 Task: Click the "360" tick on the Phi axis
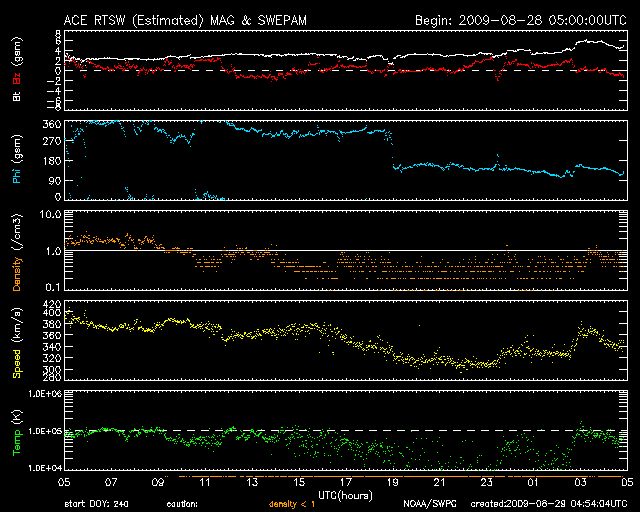click(x=52, y=124)
